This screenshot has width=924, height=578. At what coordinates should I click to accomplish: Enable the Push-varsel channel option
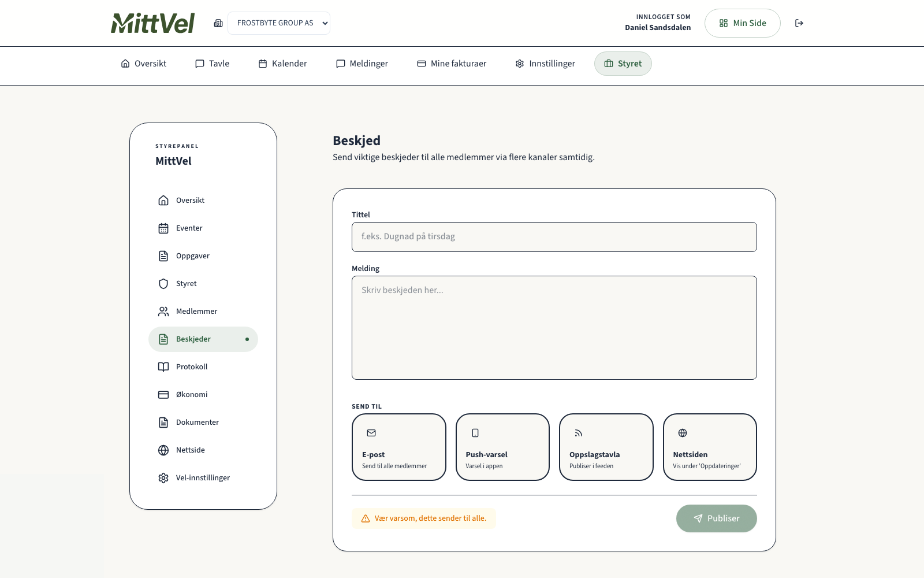[x=502, y=447]
